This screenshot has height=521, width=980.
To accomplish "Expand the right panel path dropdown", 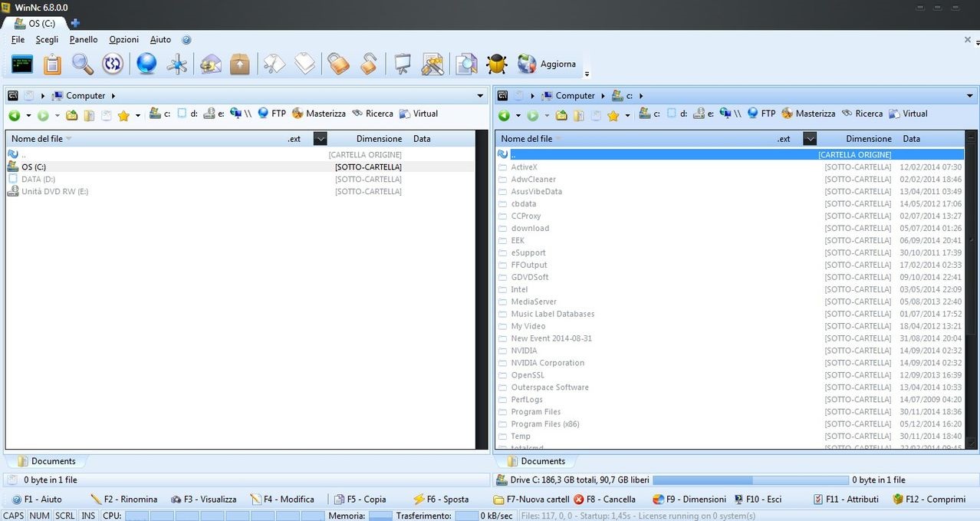I will click(970, 96).
